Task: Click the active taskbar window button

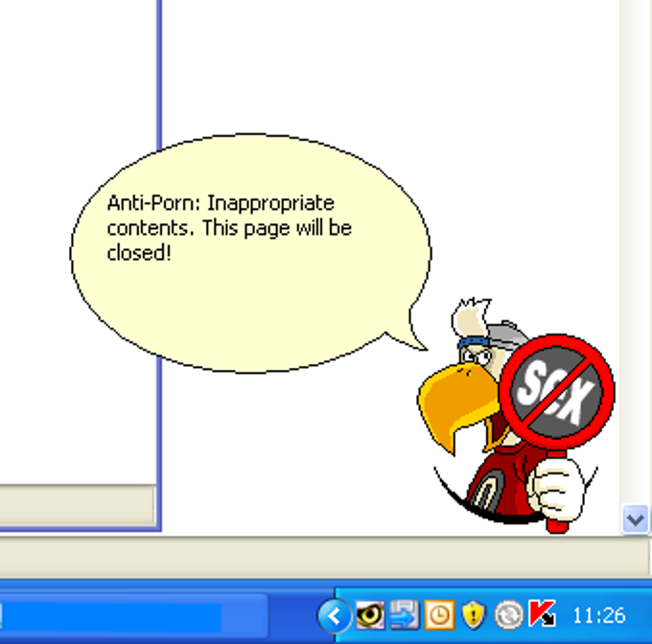Action: pyautogui.click(x=133, y=616)
